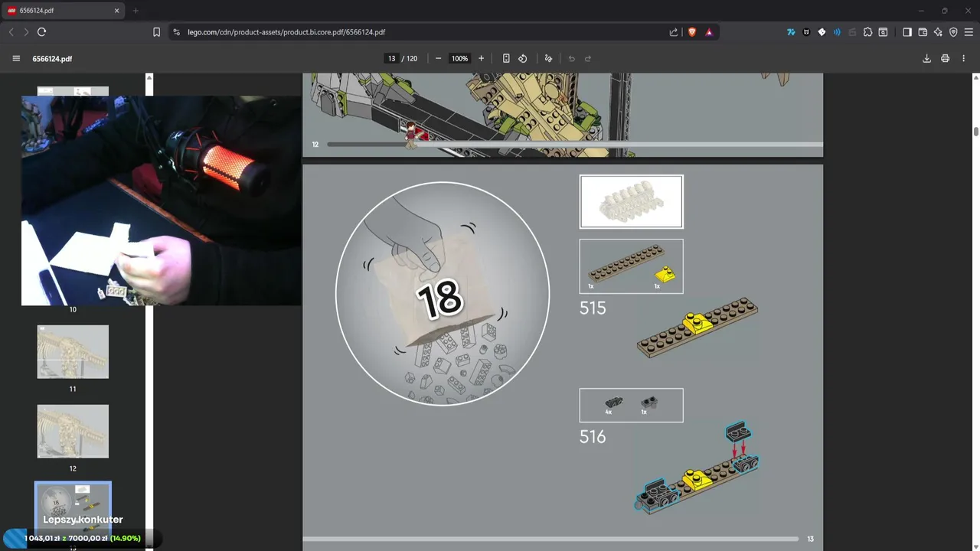Open a new browser tab
This screenshot has width=980, height=551.
(136, 11)
